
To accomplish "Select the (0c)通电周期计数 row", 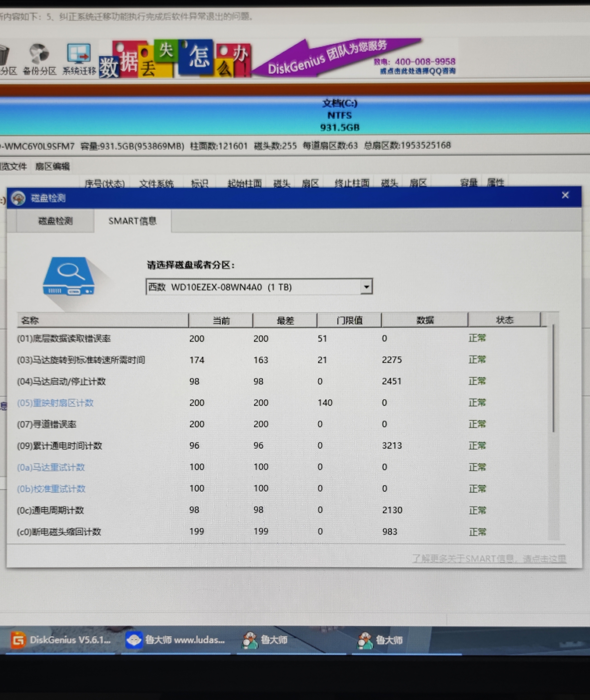I will point(282,510).
